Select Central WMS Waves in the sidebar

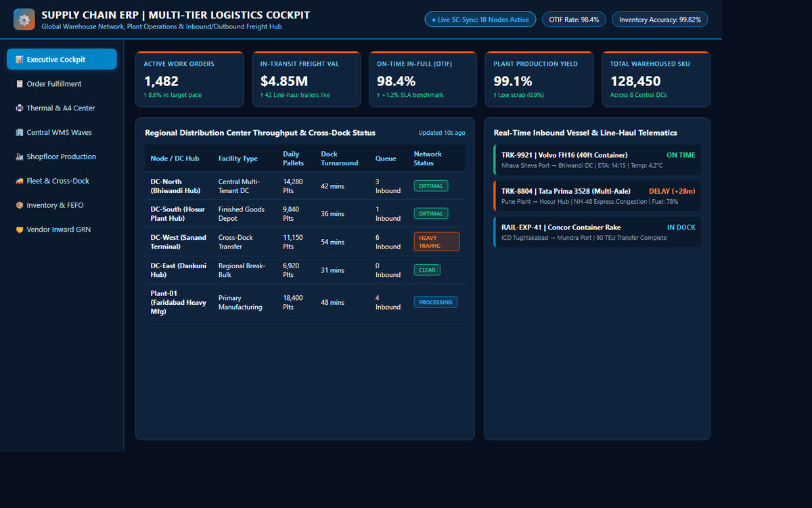tap(62, 133)
